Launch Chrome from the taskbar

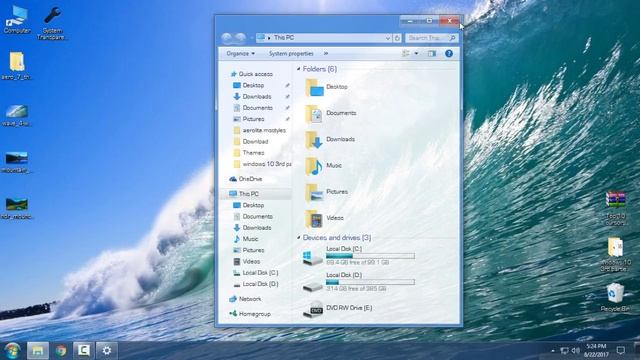pyautogui.click(x=61, y=351)
